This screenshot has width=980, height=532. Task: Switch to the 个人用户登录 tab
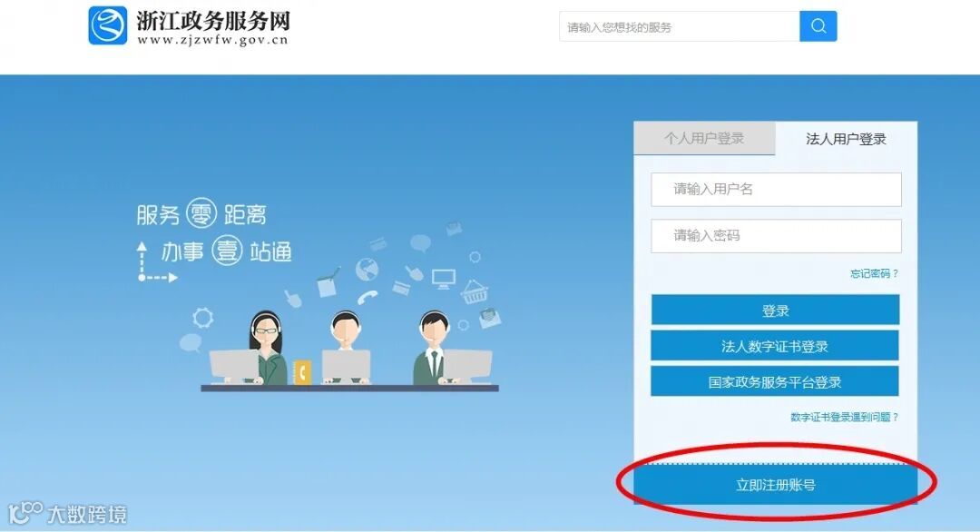pyautogui.click(x=704, y=138)
